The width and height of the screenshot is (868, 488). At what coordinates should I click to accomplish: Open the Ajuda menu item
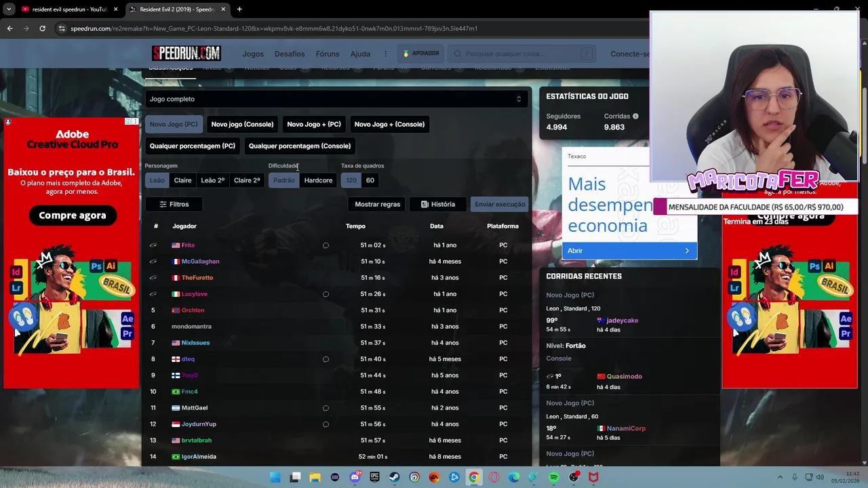tap(360, 54)
